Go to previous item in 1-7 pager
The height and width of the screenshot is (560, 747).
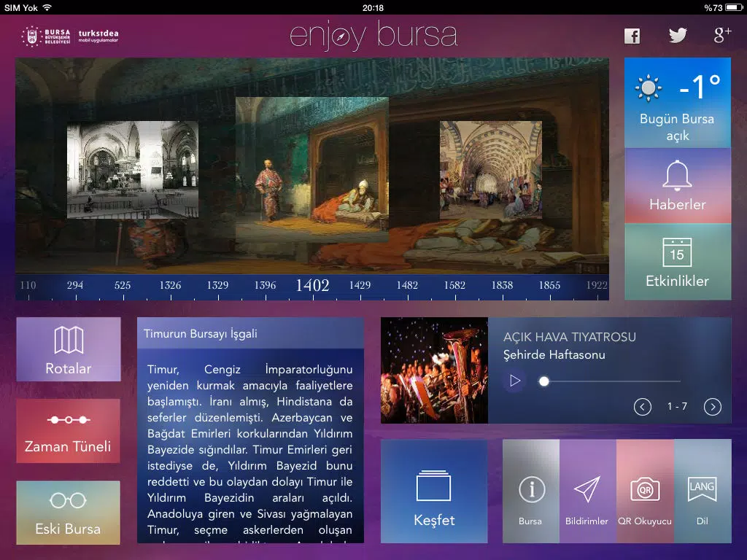tap(642, 407)
